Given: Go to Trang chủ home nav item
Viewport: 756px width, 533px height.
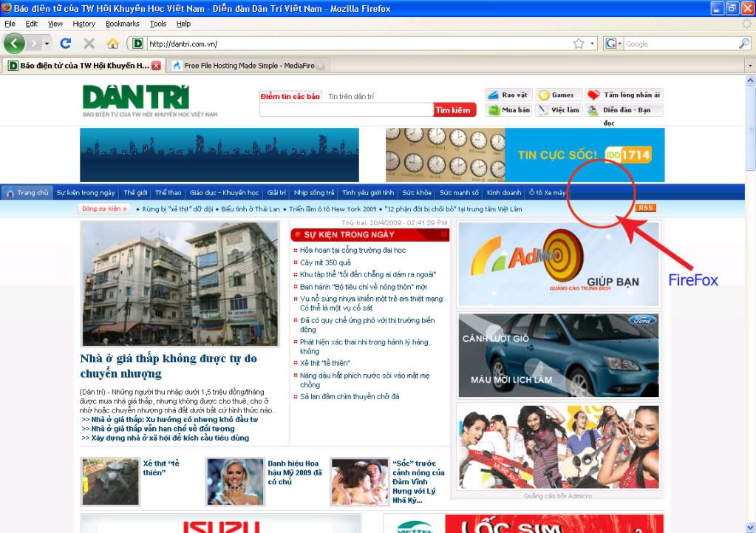Looking at the screenshot, I should [27, 192].
